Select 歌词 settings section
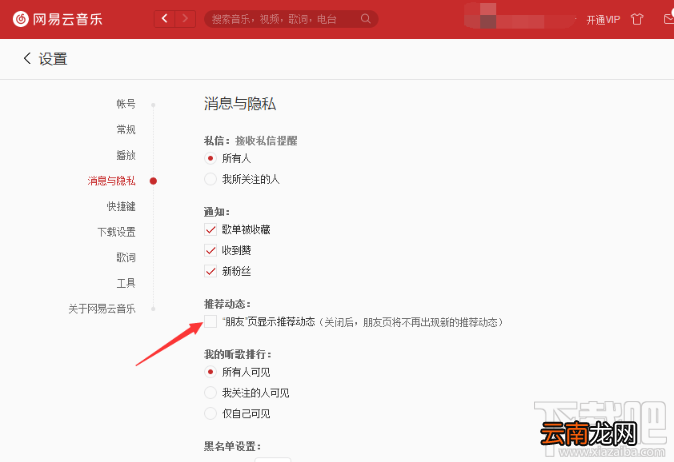The image size is (674, 462). [126, 257]
